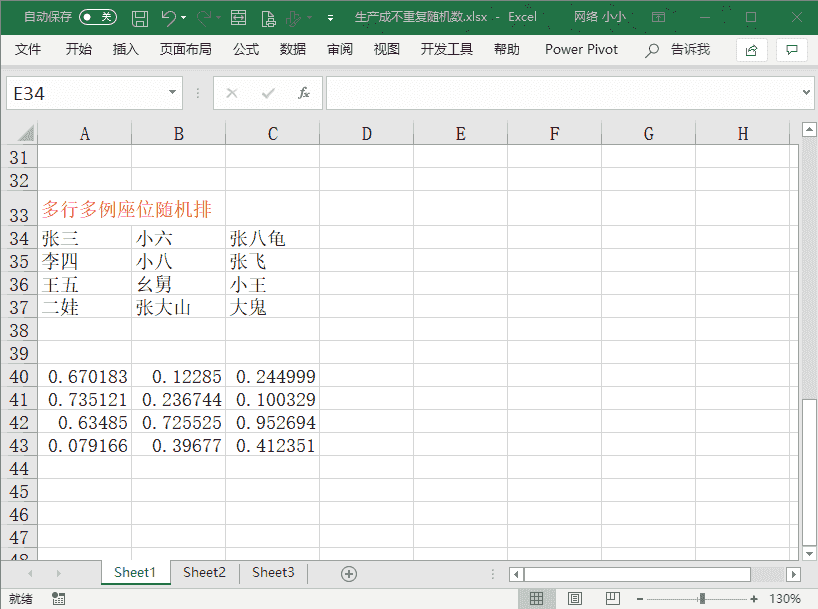The height and width of the screenshot is (609, 818).
Task: Click vertical scrollbar up arrow
Action: click(x=809, y=129)
